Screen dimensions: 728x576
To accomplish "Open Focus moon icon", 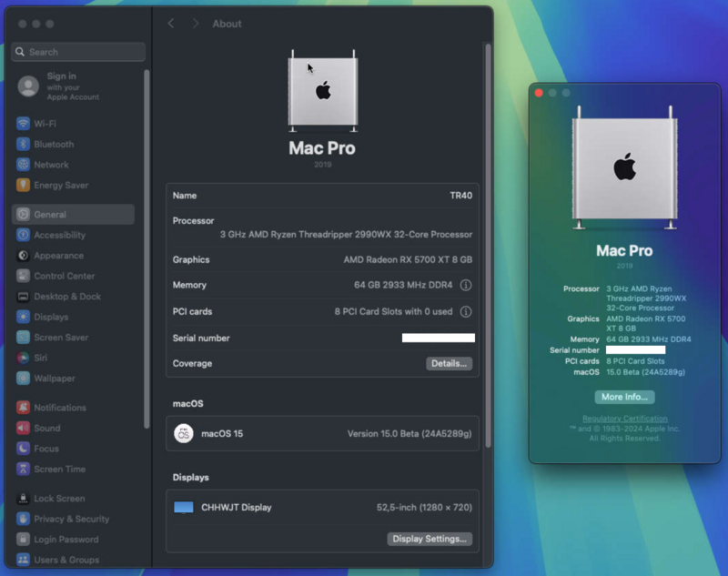I will [x=23, y=449].
